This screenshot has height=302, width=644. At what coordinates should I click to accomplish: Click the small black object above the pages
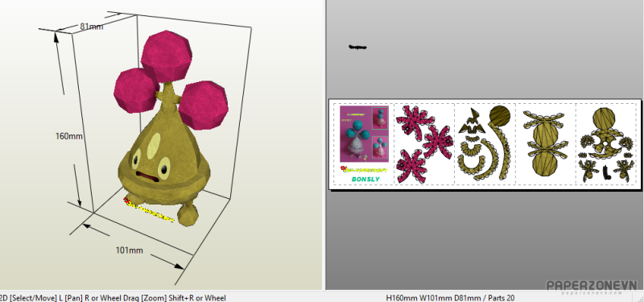[x=357, y=48]
